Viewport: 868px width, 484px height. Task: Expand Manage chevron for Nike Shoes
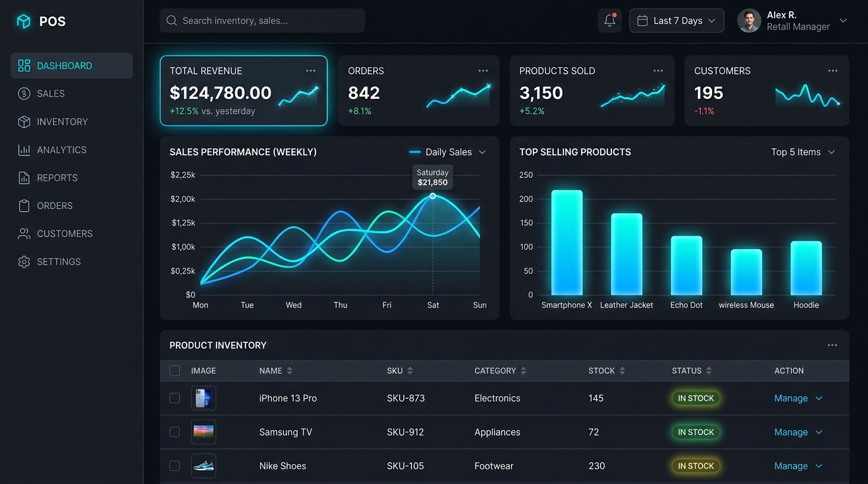[819, 466]
